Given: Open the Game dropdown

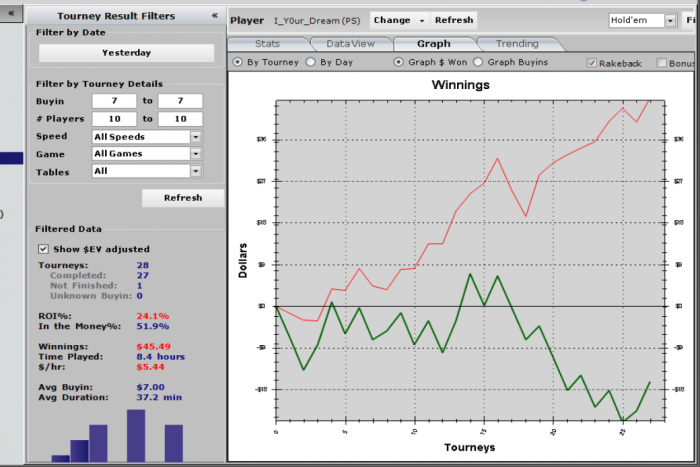Looking at the screenshot, I should click(x=147, y=154).
